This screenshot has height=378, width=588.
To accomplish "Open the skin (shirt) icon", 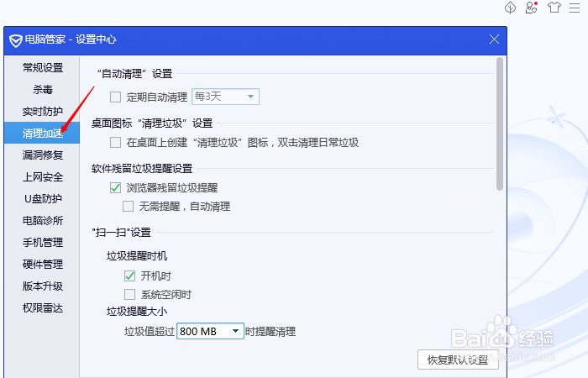I will tap(554, 8).
